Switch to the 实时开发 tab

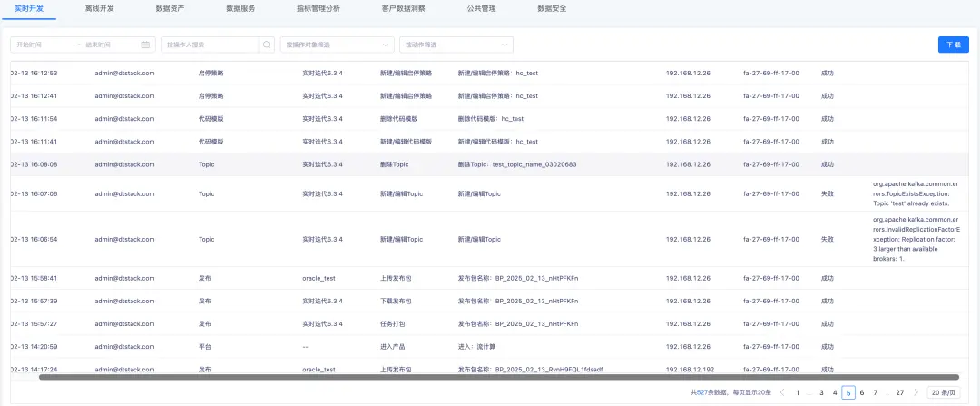29,9
